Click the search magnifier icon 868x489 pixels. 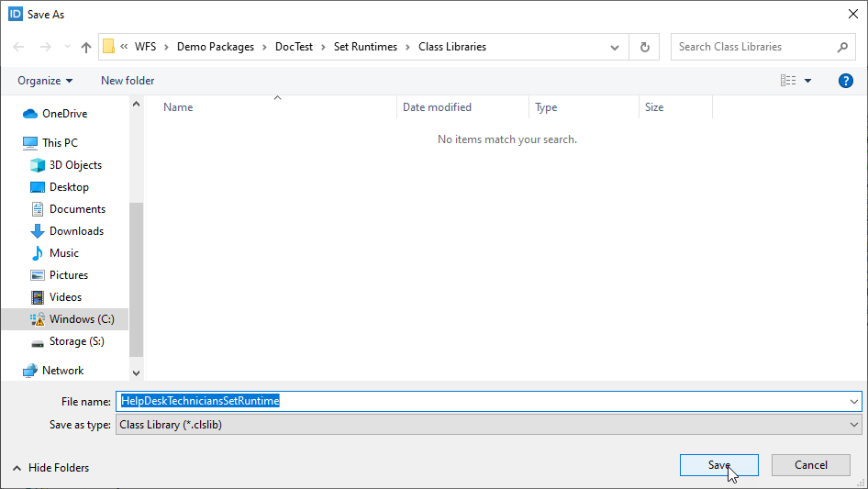coord(842,47)
